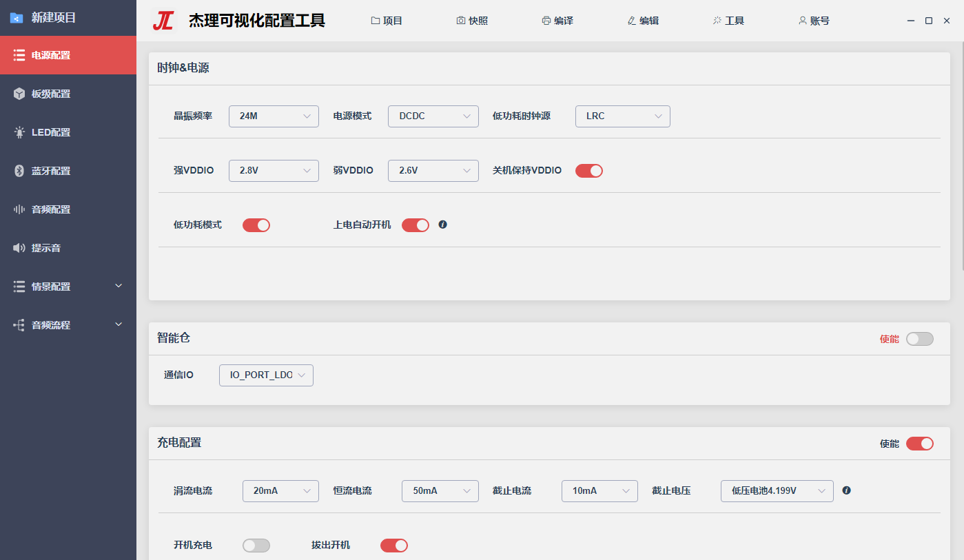Image resolution: width=964 pixels, height=560 pixels.
Task: Open the 账号 menu
Action: (x=814, y=21)
